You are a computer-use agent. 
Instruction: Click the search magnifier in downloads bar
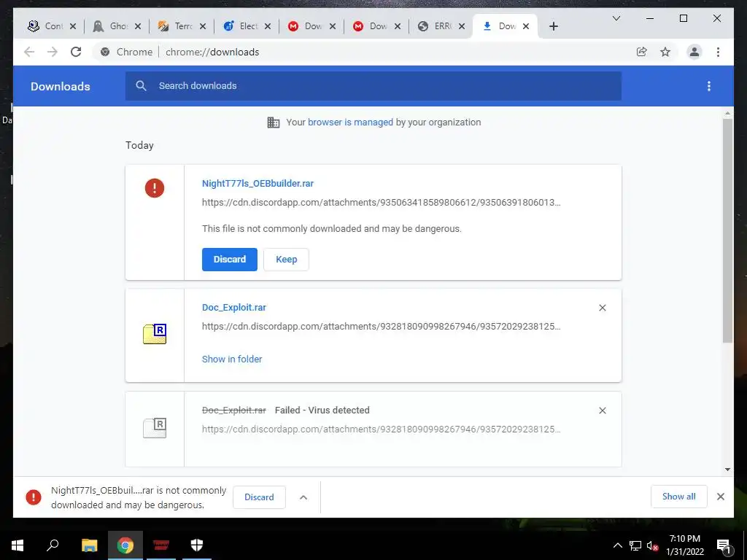[141, 86]
